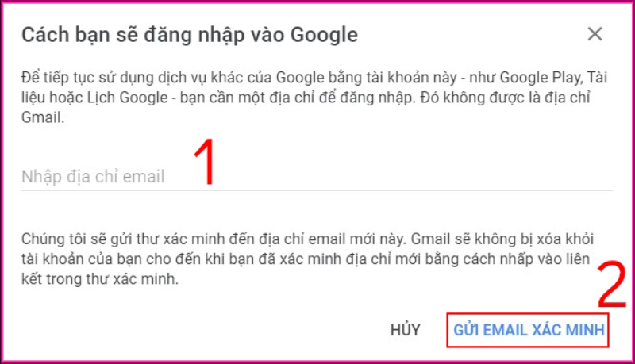This screenshot has height=364, width=635.
Task: Close the Google sign-in dialog with X
Action: [x=595, y=34]
